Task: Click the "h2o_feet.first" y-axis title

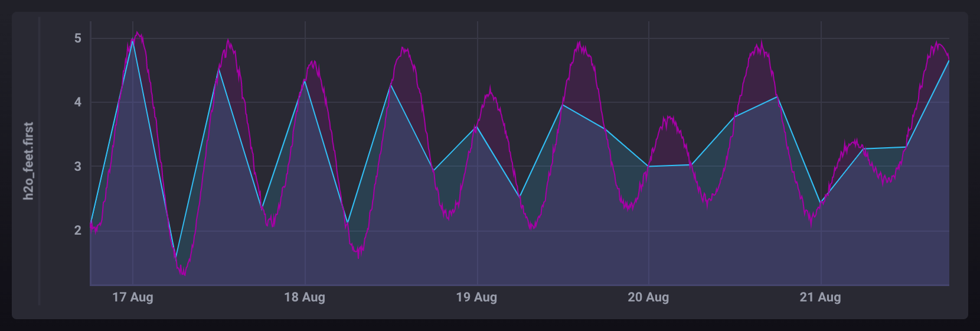Action: [x=28, y=161]
